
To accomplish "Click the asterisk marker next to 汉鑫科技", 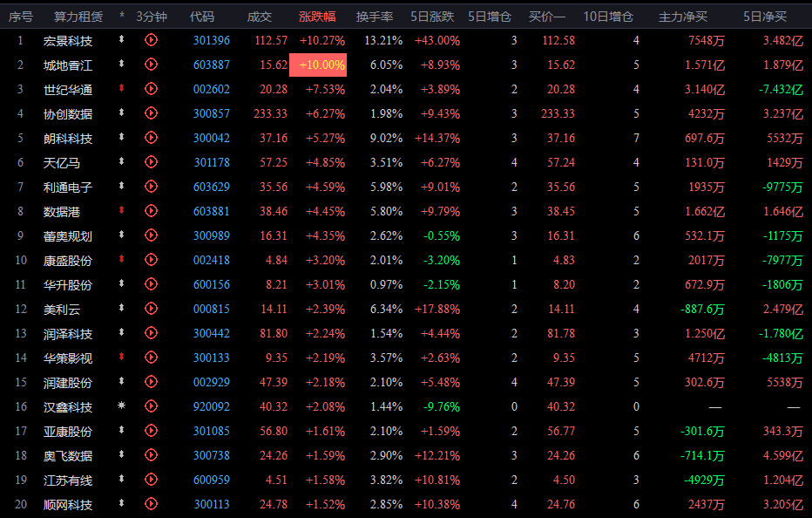I will coord(122,406).
